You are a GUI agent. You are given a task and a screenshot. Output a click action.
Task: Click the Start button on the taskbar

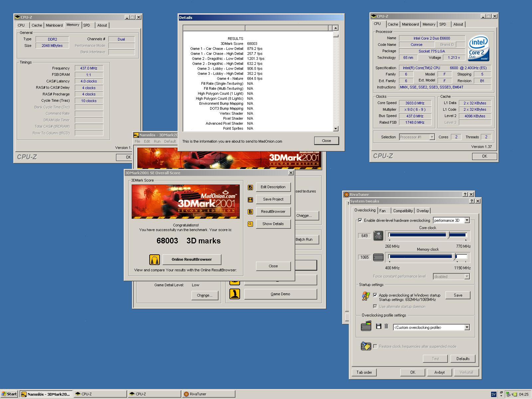(x=9, y=394)
